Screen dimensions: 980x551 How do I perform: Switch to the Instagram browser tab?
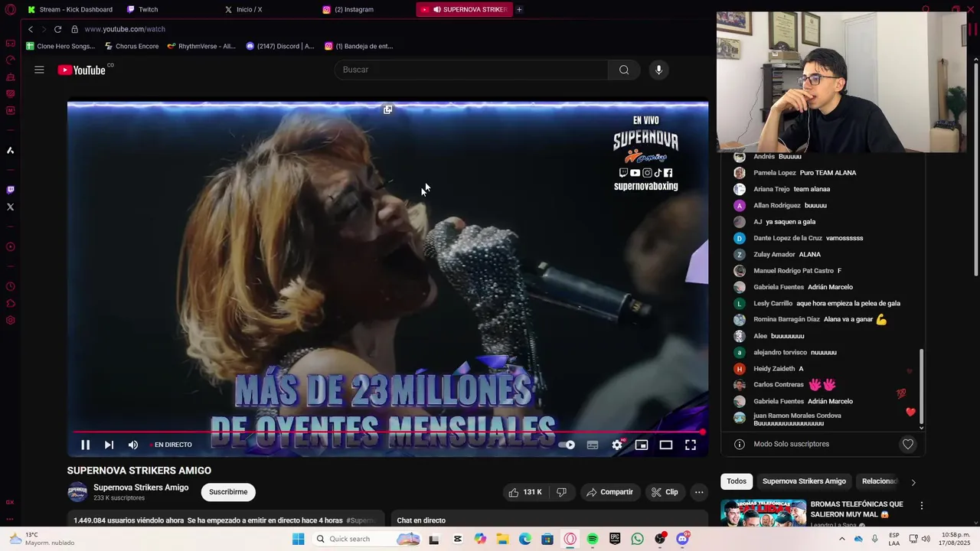[x=348, y=9]
